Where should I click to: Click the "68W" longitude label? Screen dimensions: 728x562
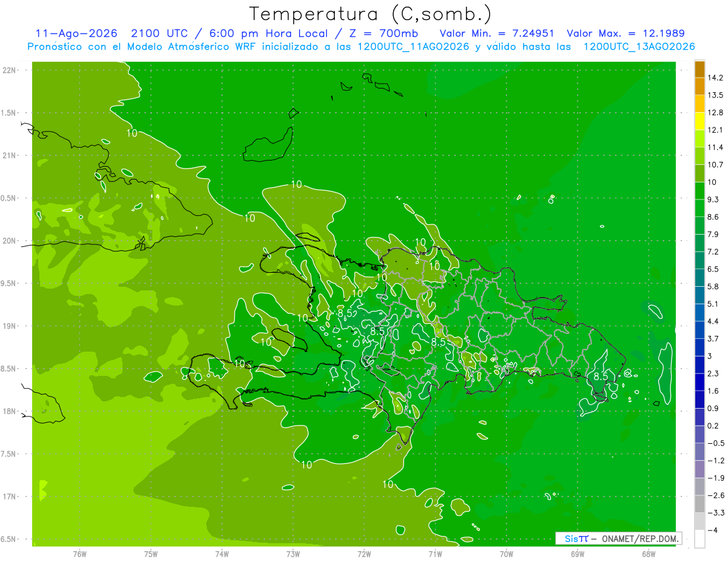649,554
